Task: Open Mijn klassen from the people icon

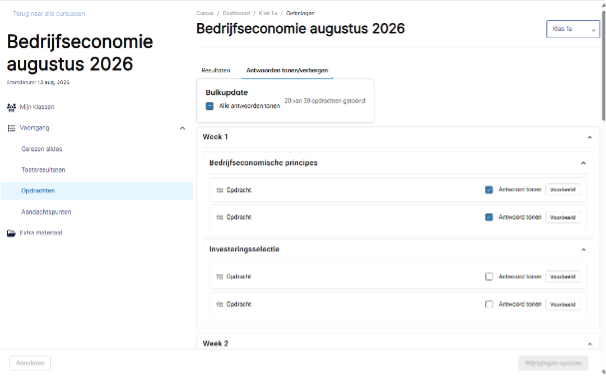Action: [11, 107]
